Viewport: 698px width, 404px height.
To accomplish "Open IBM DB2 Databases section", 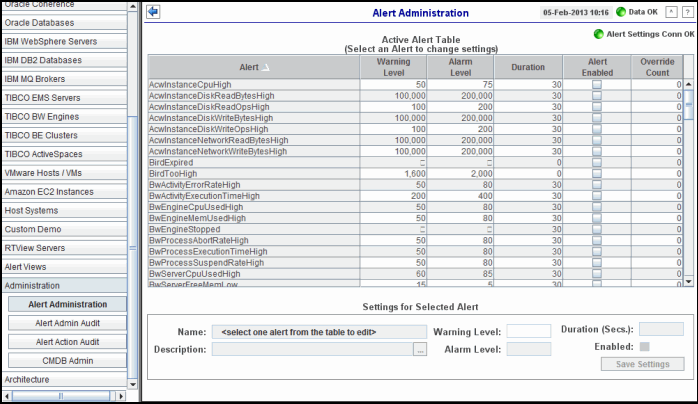I will 65,60.
